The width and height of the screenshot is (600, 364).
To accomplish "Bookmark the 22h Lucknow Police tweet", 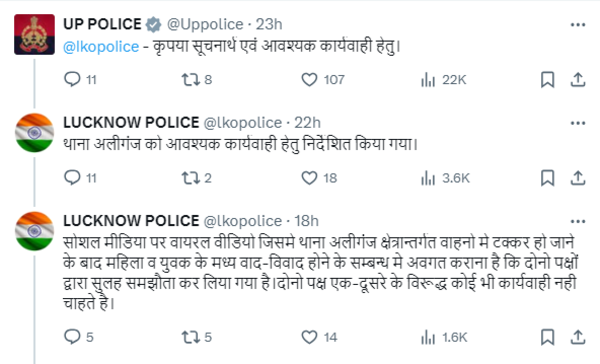I will pyautogui.click(x=548, y=178).
